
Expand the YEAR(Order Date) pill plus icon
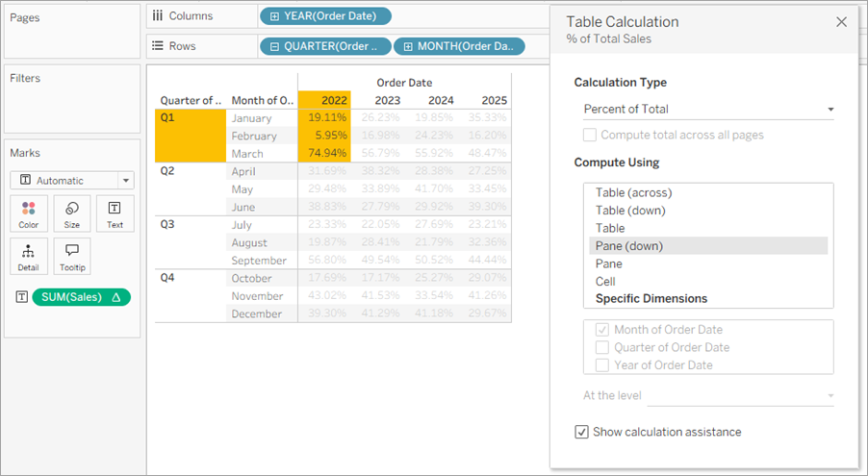click(x=274, y=16)
